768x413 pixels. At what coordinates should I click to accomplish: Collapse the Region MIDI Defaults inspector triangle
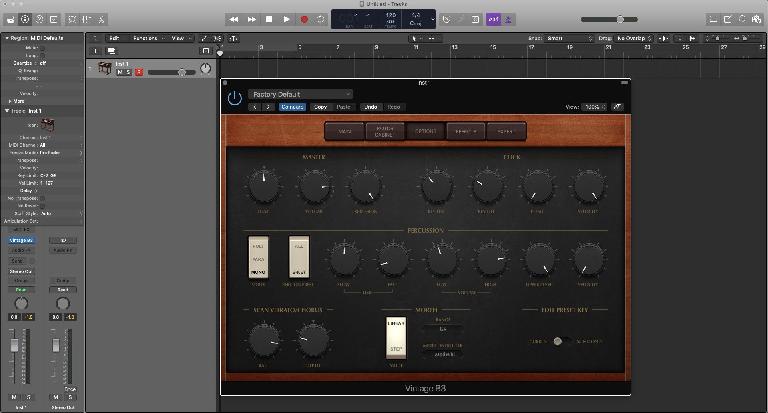(7, 38)
